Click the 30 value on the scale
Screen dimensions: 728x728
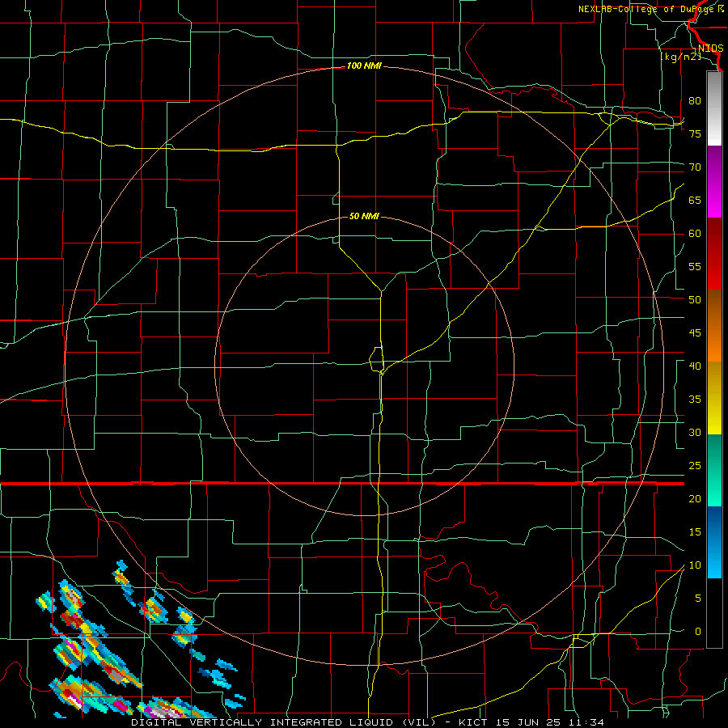[695, 433]
